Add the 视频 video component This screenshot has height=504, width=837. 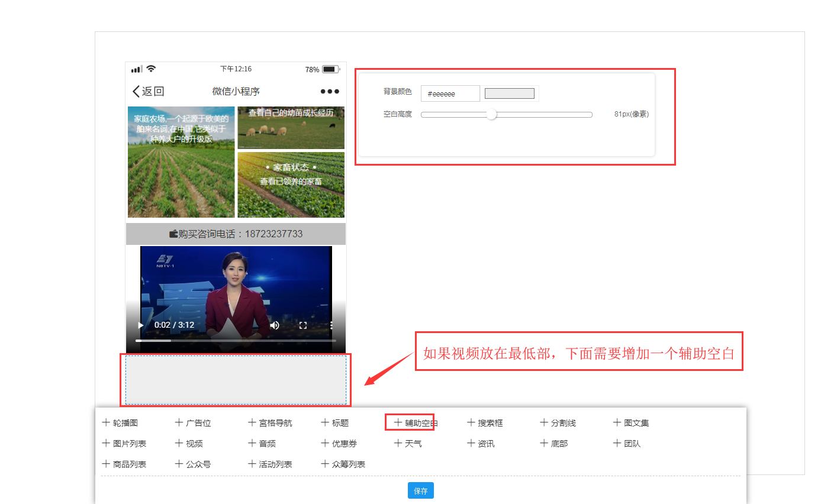point(189,444)
